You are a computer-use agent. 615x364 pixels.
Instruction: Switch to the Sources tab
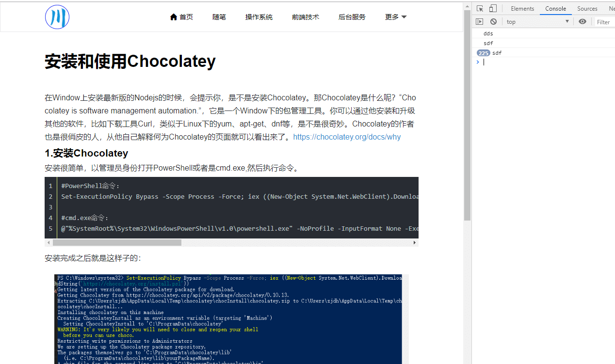tap(587, 9)
